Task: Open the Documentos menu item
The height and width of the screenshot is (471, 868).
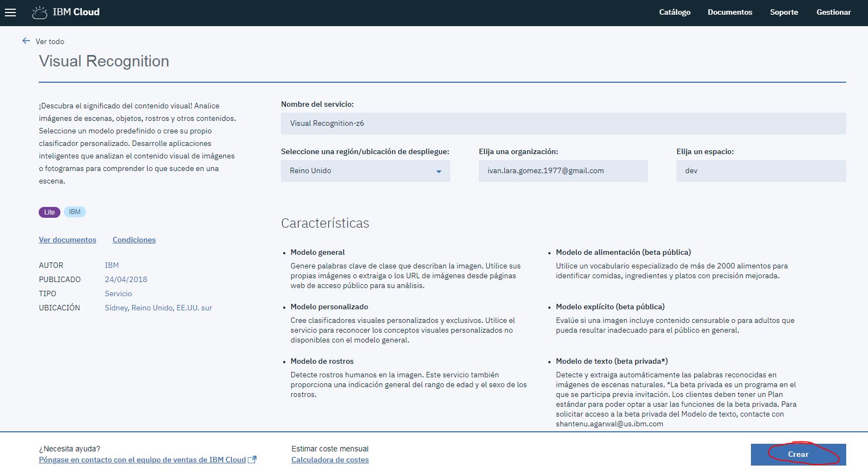Action: click(x=730, y=12)
